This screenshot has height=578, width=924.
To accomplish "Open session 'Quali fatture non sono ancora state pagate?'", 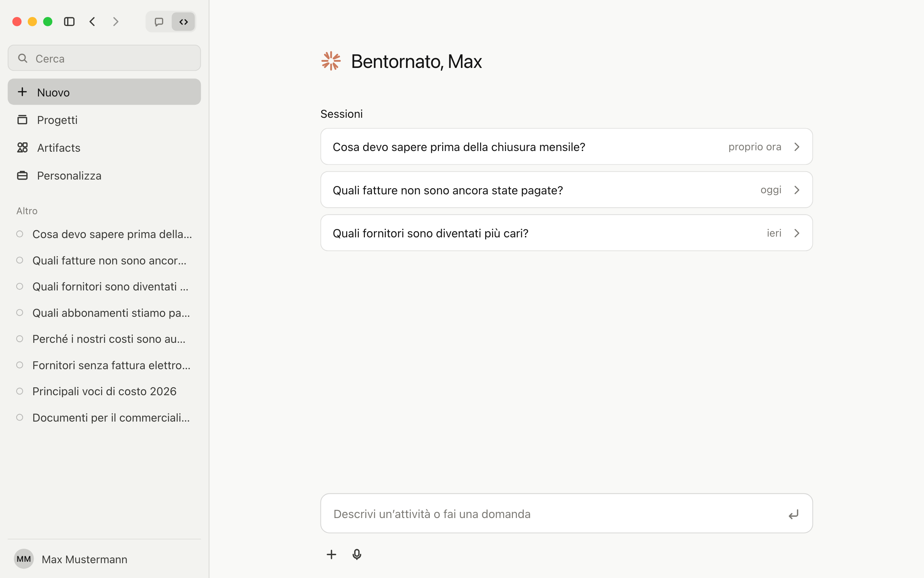I will (x=567, y=190).
